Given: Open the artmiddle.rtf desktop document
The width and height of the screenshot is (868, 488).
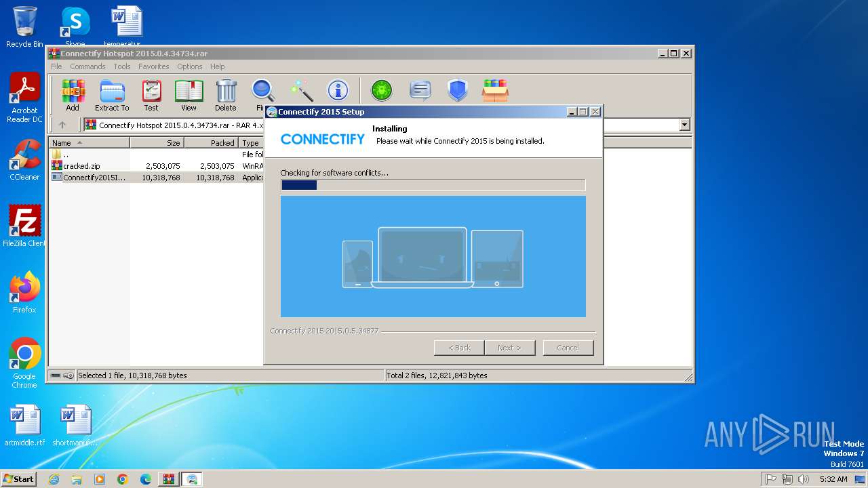Looking at the screenshot, I should coord(24,426).
